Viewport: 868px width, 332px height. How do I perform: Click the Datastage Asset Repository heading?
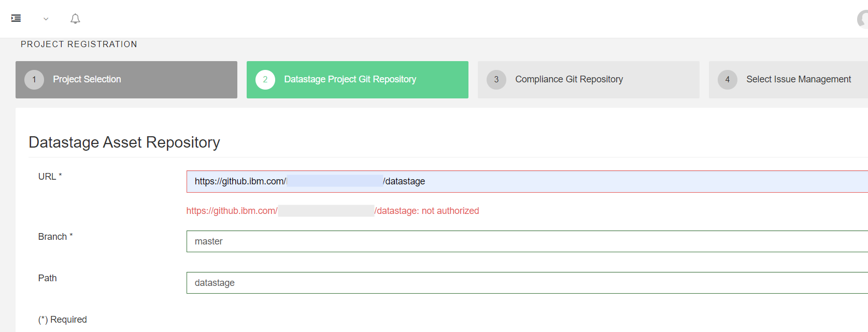pos(124,142)
